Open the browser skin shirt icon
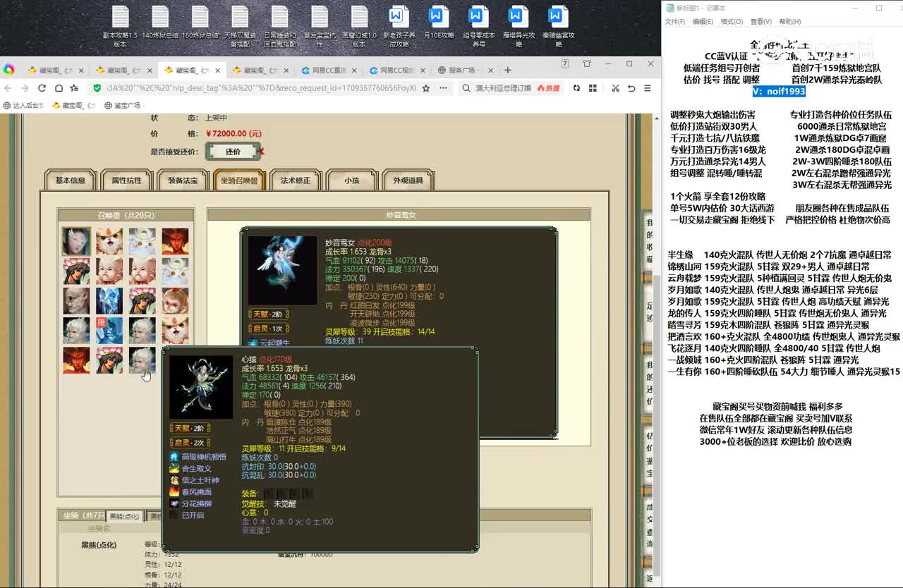903x588 pixels. tap(587, 63)
